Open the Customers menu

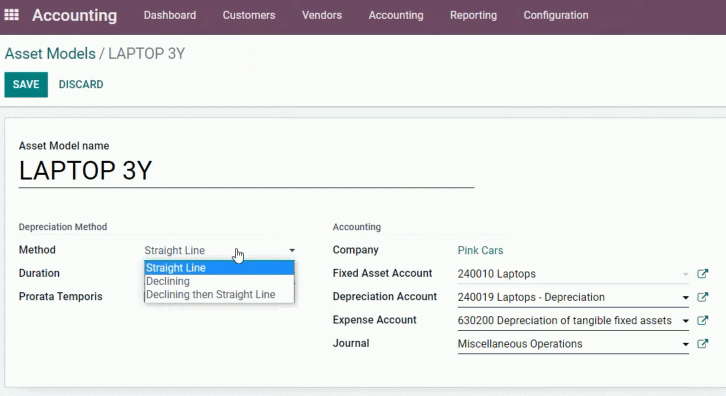[x=249, y=15]
